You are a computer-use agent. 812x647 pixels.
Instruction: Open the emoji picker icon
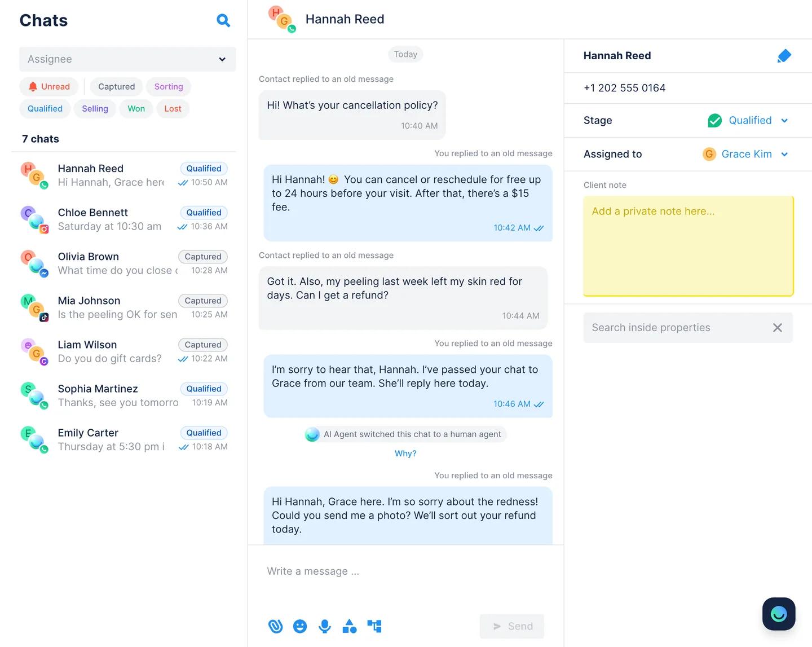click(300, 626)
